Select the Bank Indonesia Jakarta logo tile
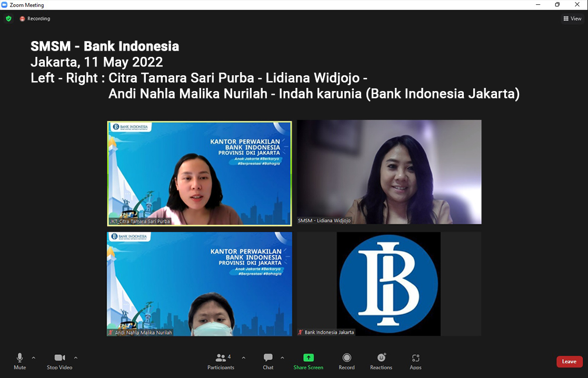This screenshot has width=588, height=378. coord(389,284)
